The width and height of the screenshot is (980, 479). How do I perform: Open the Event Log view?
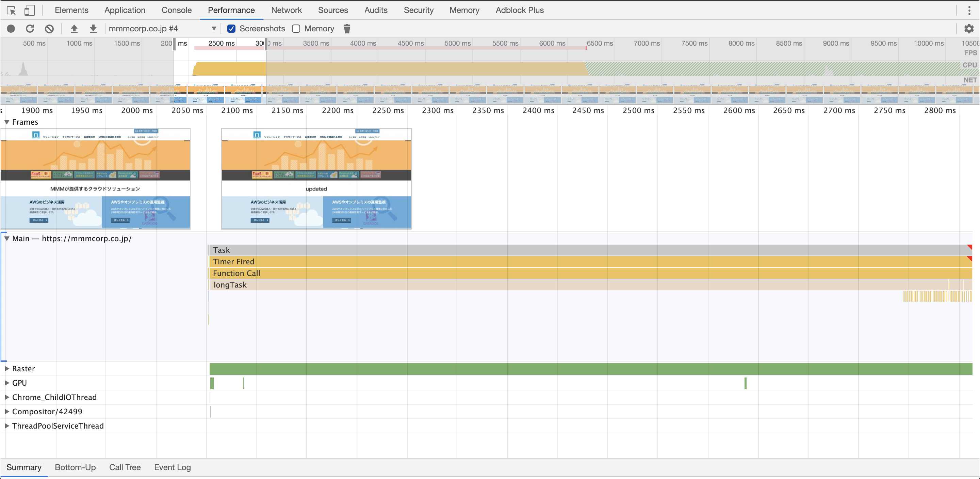(x=172, y=467)
